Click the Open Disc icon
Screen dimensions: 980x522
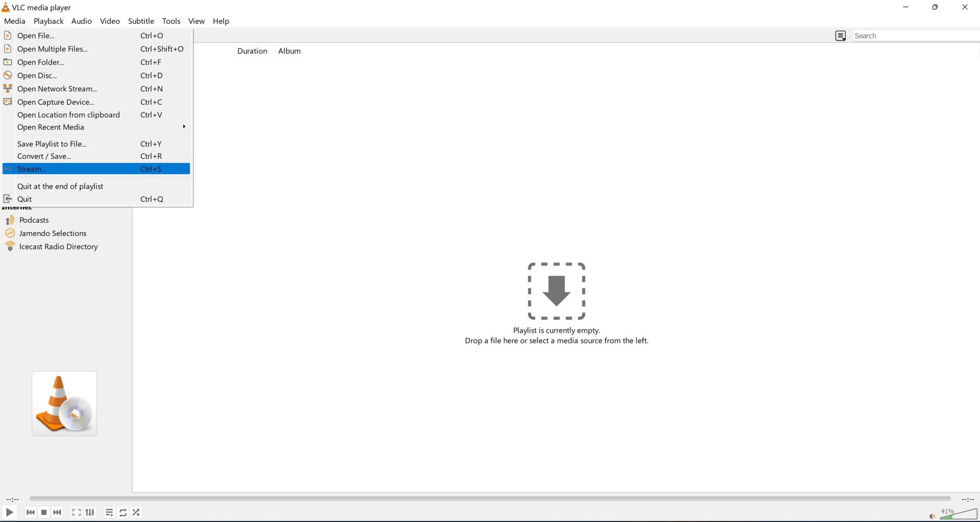pyautogui.click(x=8, y=75)
